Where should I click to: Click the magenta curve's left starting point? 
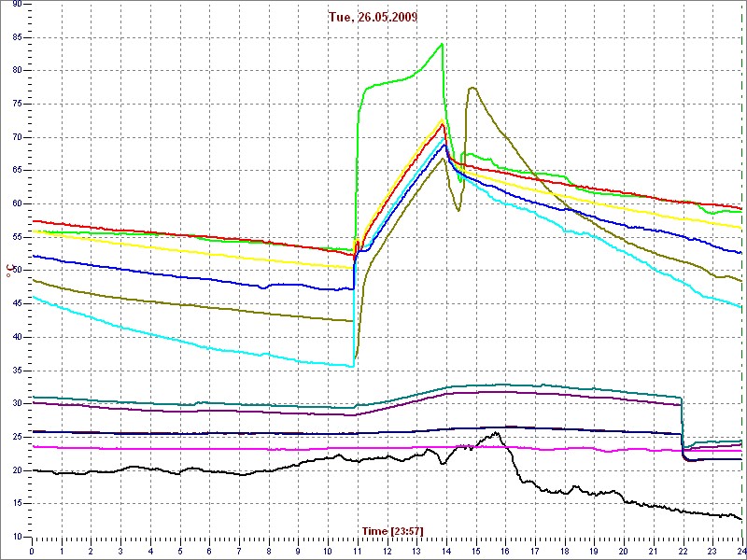point(33,447)
